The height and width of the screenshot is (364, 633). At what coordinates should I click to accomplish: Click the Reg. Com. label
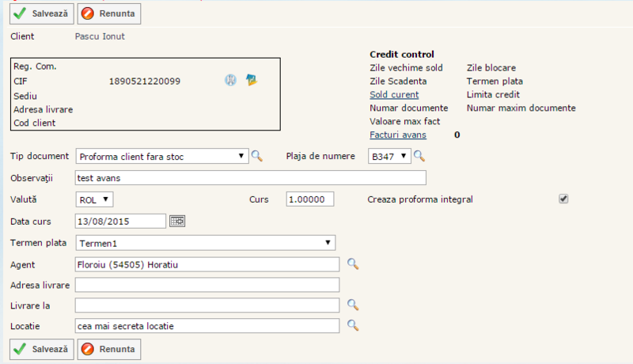point(35,66)
